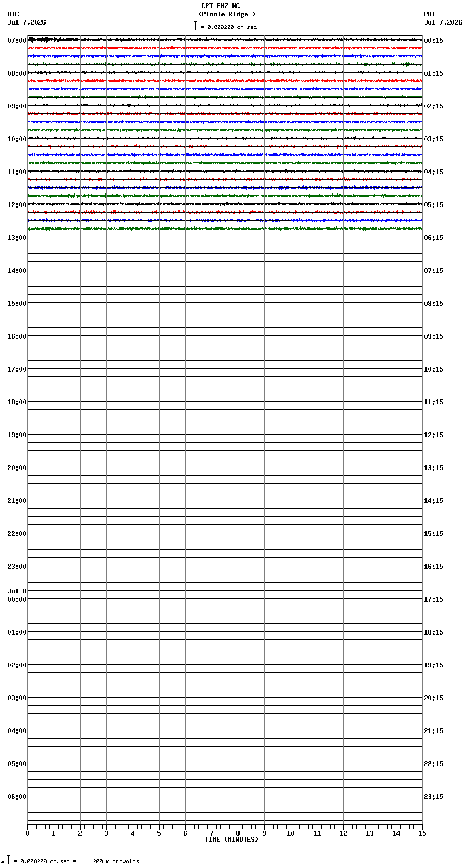Click the '10' tick label on time axis
The image size is (466, 868).
tap(291, 833)
